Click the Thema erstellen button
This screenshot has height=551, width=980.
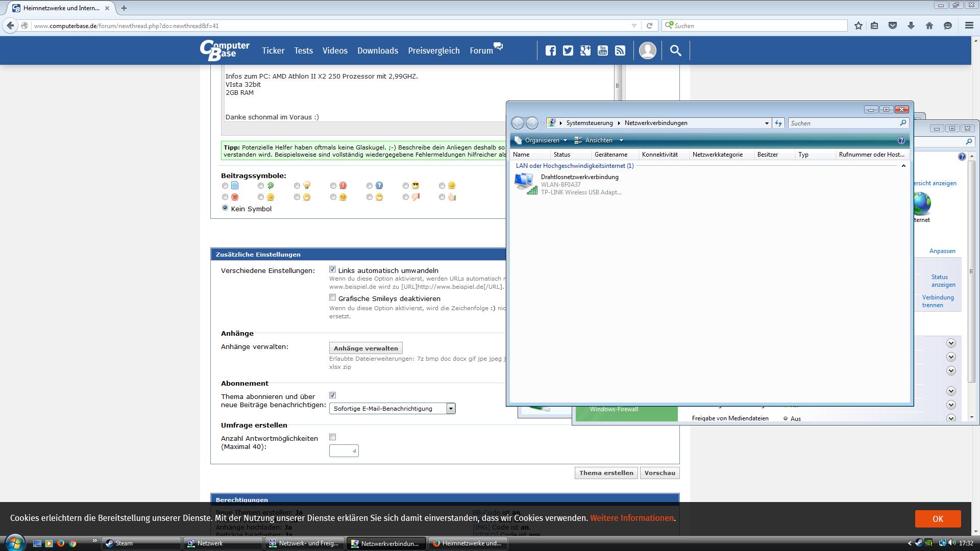click(606, 473)
